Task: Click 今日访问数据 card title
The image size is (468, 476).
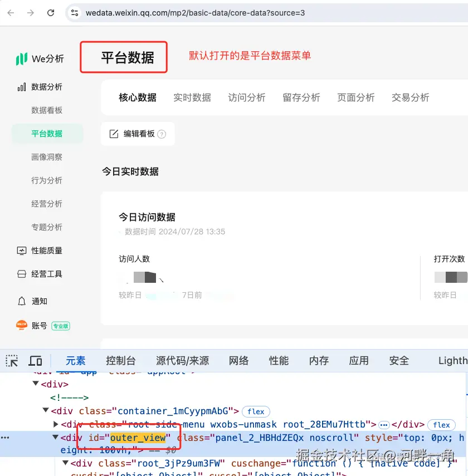Action: [x=147, y=217]
